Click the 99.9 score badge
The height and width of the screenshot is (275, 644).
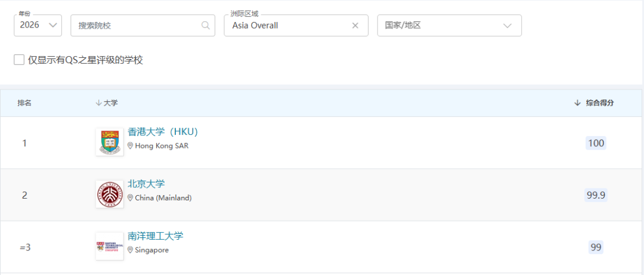pos(596,195)
